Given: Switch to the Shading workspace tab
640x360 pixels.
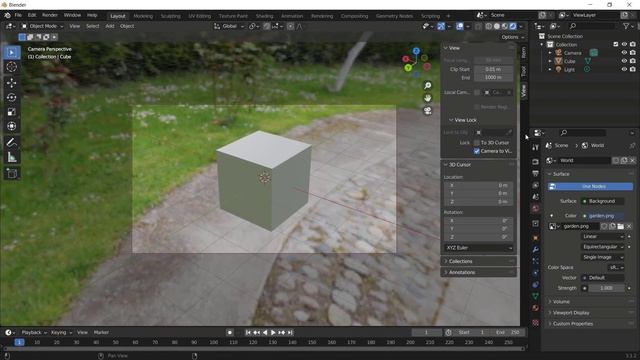Looking at the screenshot, I should tap(264, 16).
